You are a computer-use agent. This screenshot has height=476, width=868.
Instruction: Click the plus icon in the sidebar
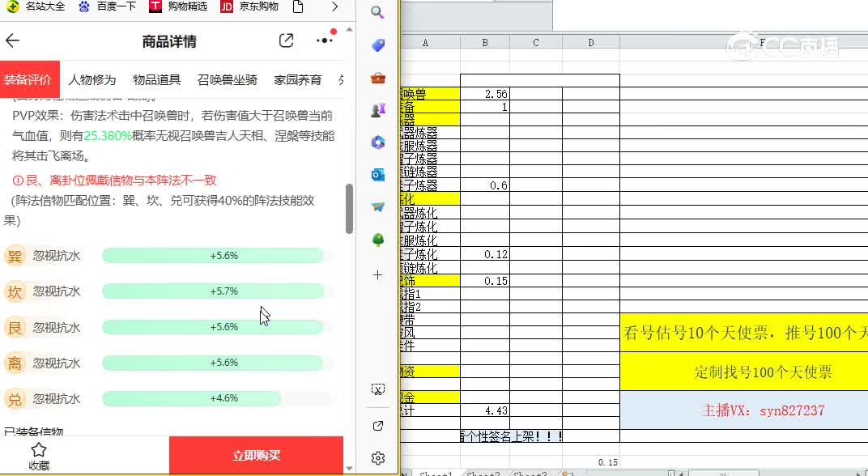(x=377, y=275)
